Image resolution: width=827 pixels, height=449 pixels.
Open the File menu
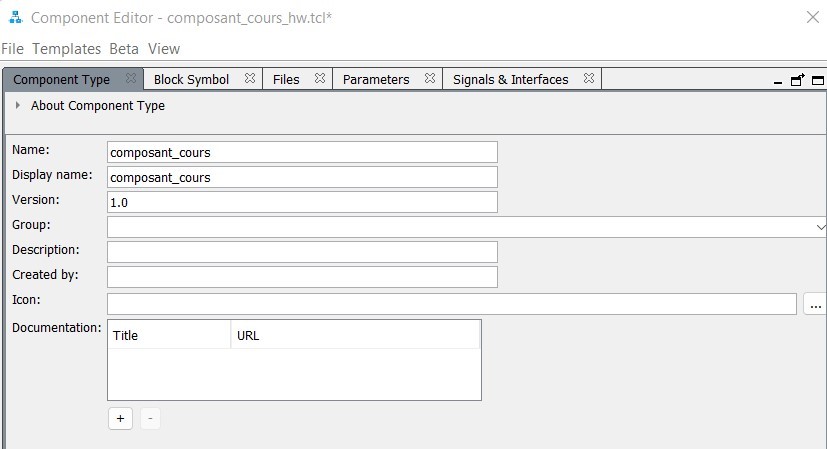click(x=13, y=48)
